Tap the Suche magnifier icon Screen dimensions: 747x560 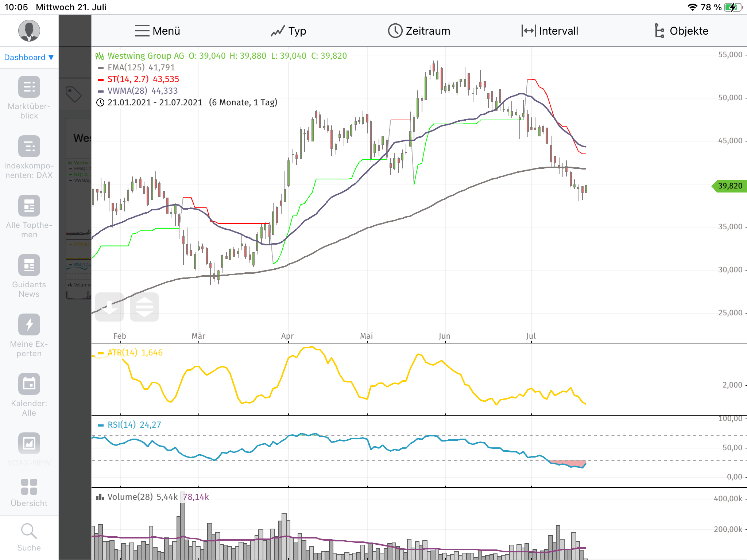coord(29,531)
